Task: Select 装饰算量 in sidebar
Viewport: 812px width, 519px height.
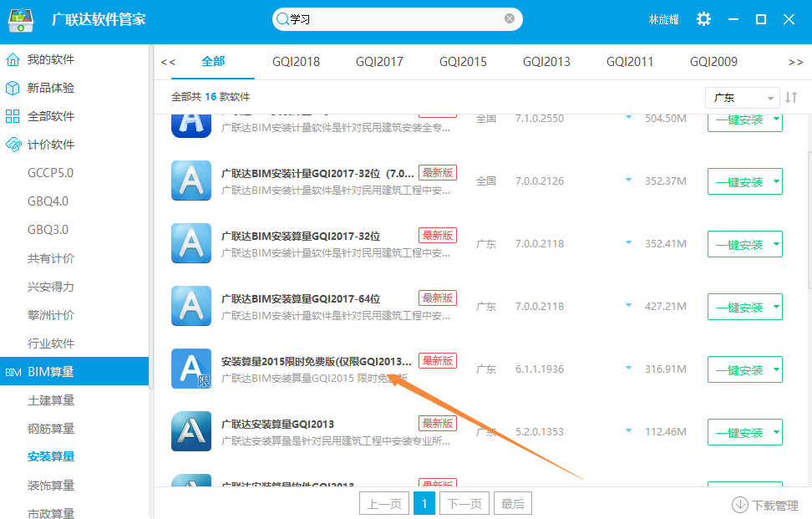Action: (51, 486)
